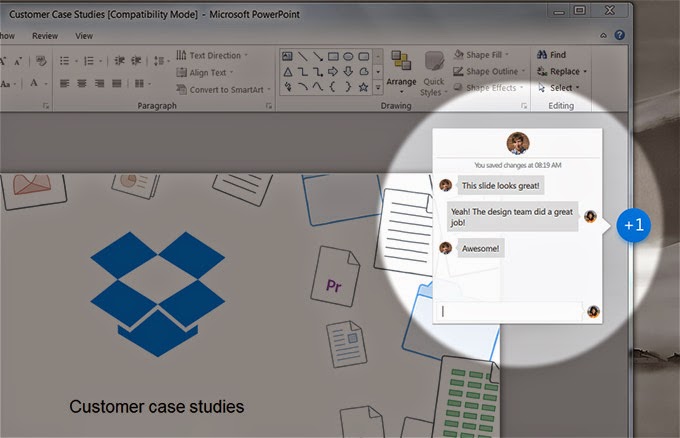Decrease the list indent level
Viewport: 680px width, 438px height.
pyautogui.click(x=119, y=61)
